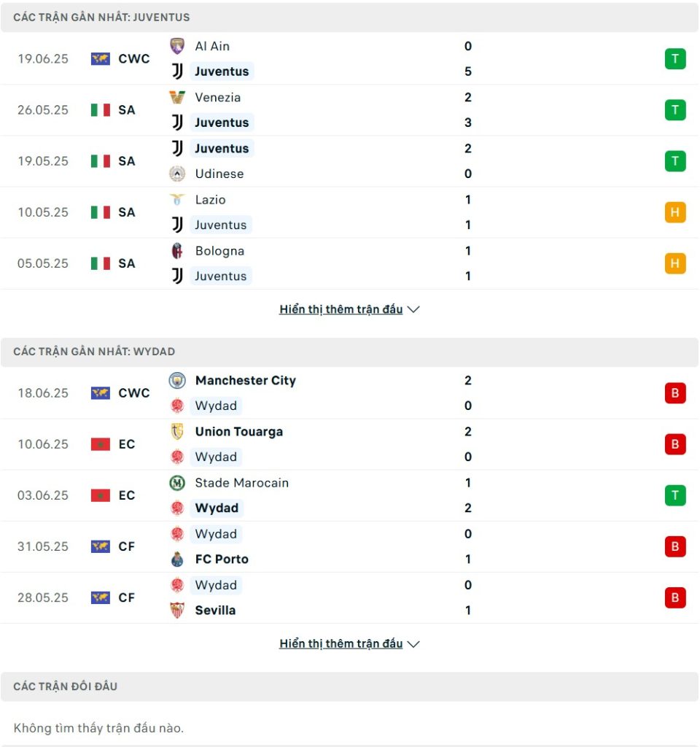The height and width of the screenshot is (747, 700).
Task: Click the CWC flag on 19.06.25 row
Action: (101, 59)
